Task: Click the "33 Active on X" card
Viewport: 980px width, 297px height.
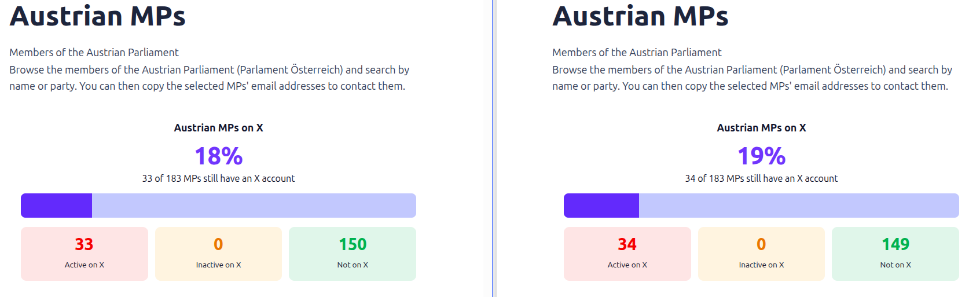Action: tap(85, 254)
